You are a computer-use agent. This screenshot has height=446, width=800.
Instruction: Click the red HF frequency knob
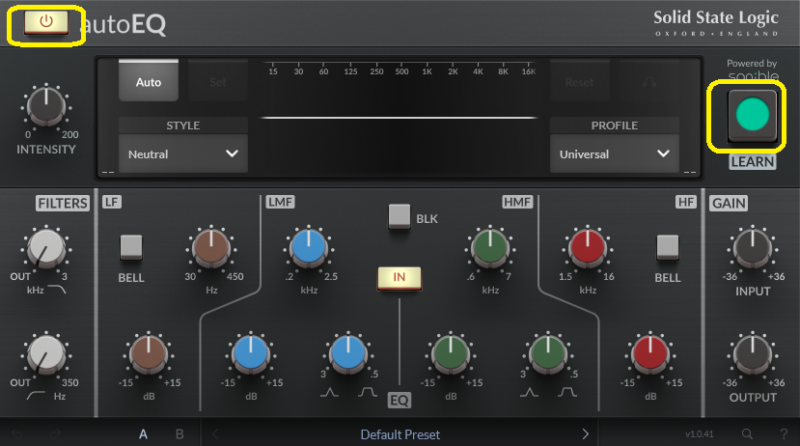coord(587,246)
